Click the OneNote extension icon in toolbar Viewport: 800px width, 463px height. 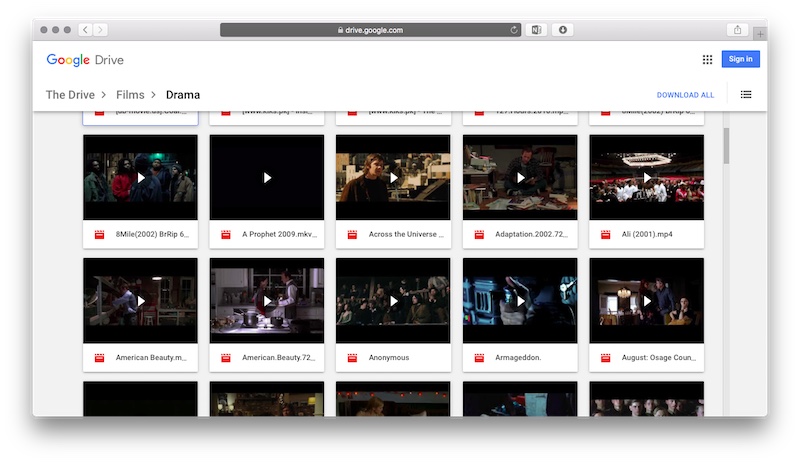(x=538, y=30)
